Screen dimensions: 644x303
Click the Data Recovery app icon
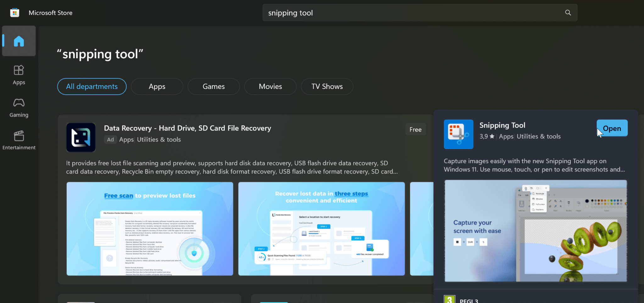tap(81, 137)
